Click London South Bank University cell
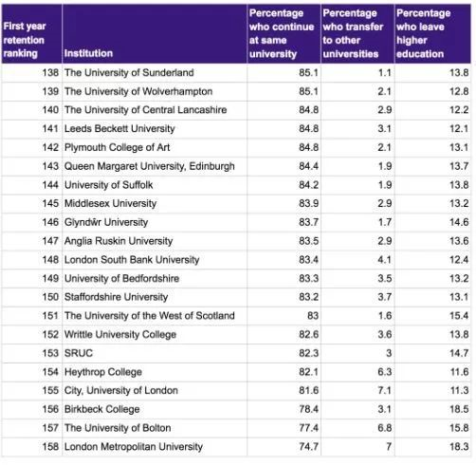Image resolution: width=476 pixels, height=465 pixels. (x=155, y=260)
